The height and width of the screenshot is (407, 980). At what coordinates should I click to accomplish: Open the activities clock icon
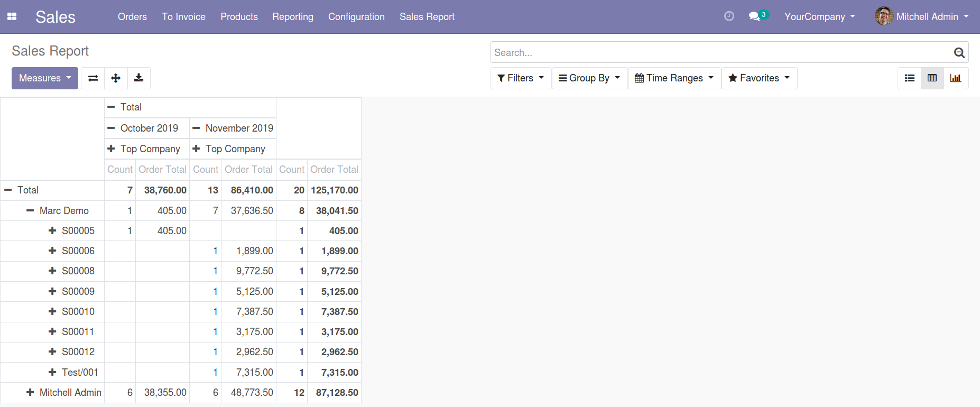click(x=729, y=16)
